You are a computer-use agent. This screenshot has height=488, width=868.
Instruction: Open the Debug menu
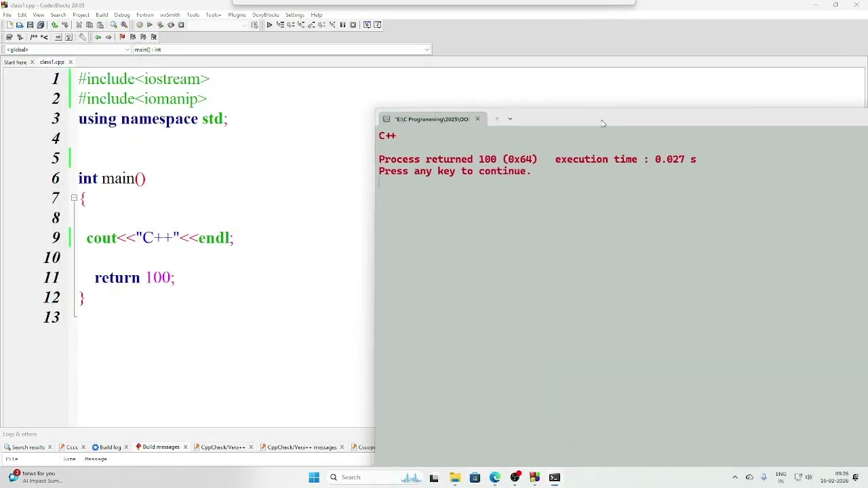[122, 15]
